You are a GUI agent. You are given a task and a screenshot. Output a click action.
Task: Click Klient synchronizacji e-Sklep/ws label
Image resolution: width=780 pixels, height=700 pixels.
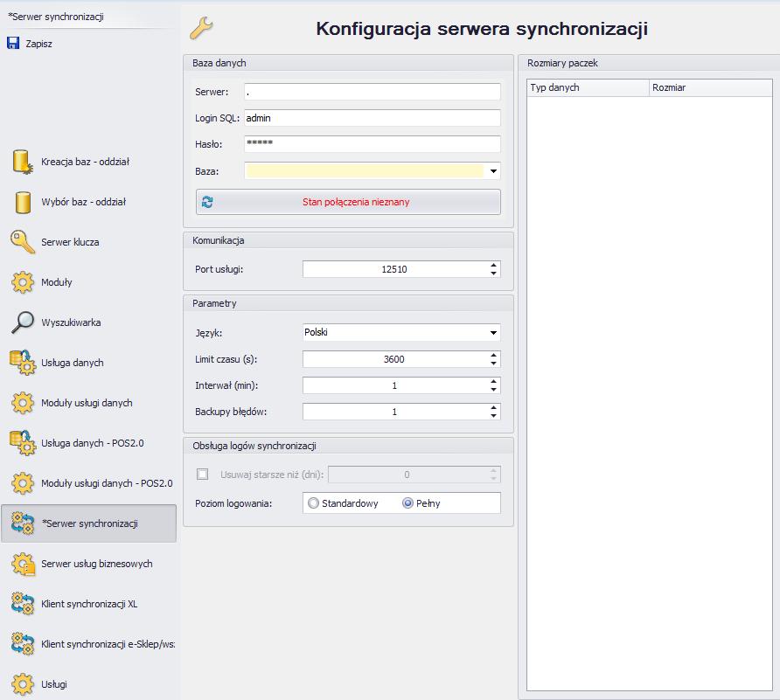coord(108,644)
